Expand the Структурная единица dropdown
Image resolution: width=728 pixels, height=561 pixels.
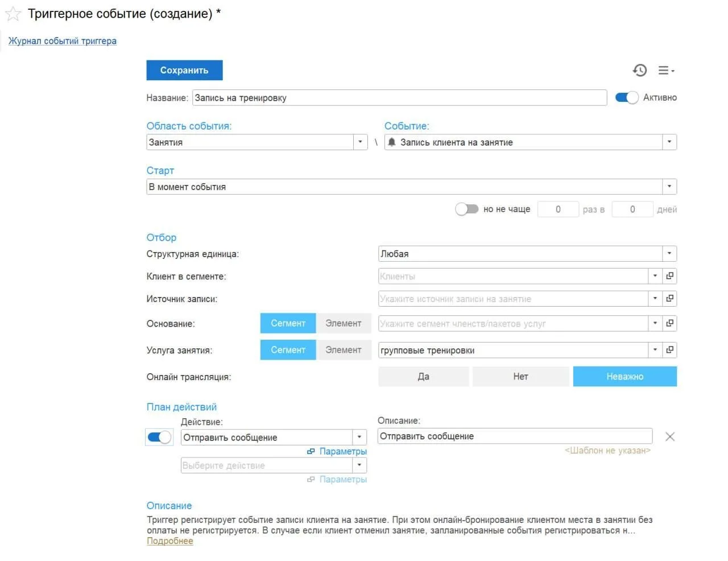click(x=669, y=254)
